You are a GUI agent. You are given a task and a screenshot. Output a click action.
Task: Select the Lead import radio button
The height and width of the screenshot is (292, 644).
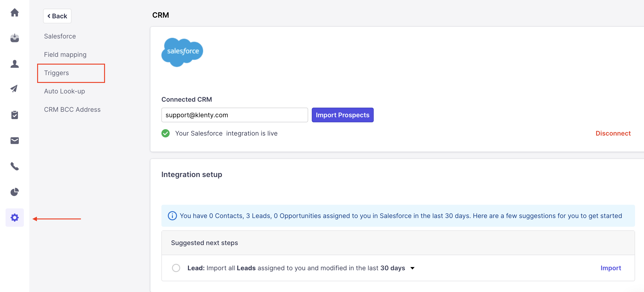pyautogui.click(x=176, y=268)
